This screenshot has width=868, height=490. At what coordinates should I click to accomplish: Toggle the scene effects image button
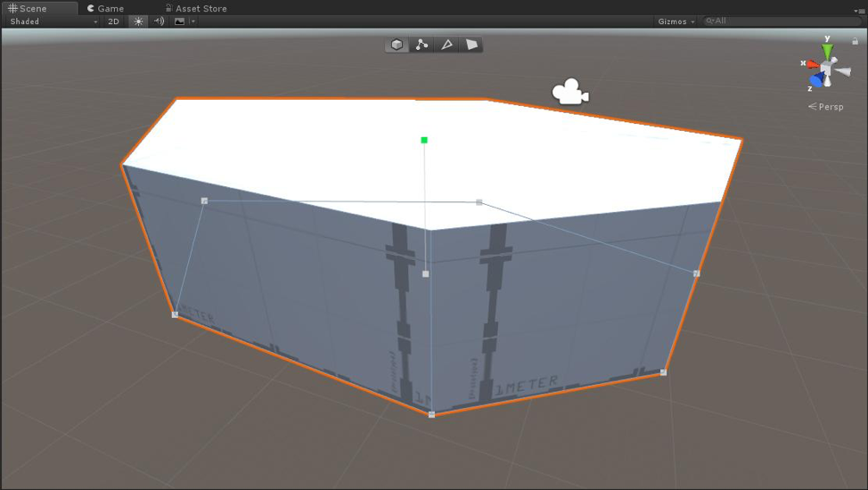(x=179, y=21)
